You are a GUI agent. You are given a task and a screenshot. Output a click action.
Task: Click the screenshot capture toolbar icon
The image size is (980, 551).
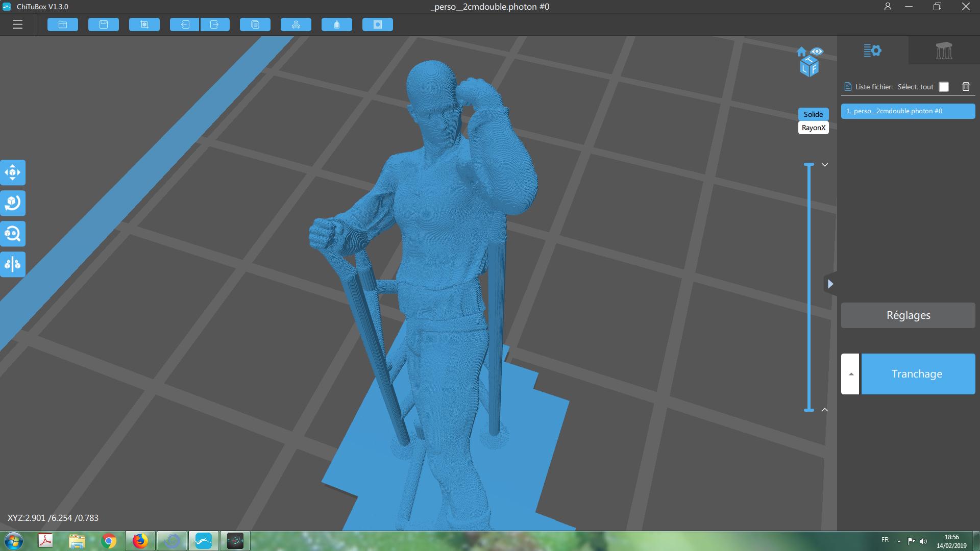tap(144, 24)
